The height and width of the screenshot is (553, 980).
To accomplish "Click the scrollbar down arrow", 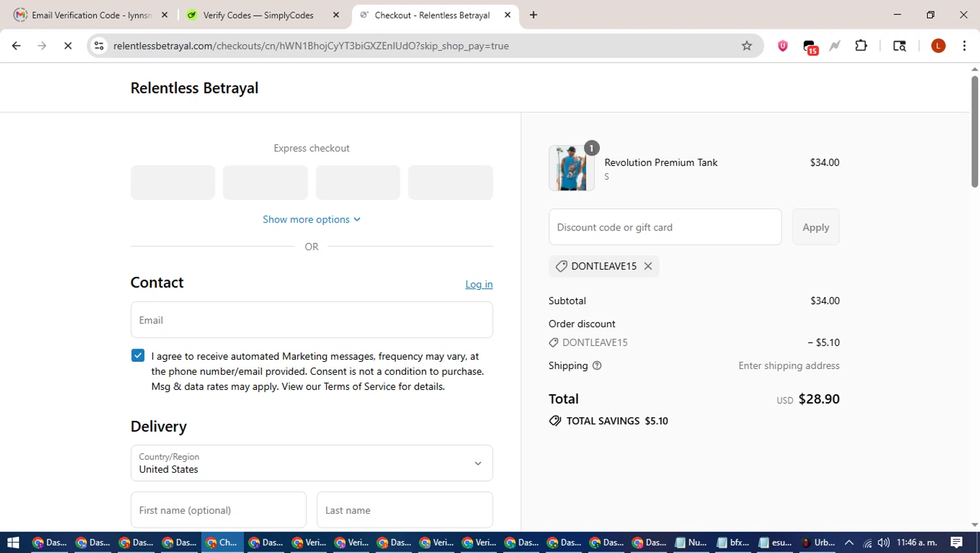I will (975, 526).
